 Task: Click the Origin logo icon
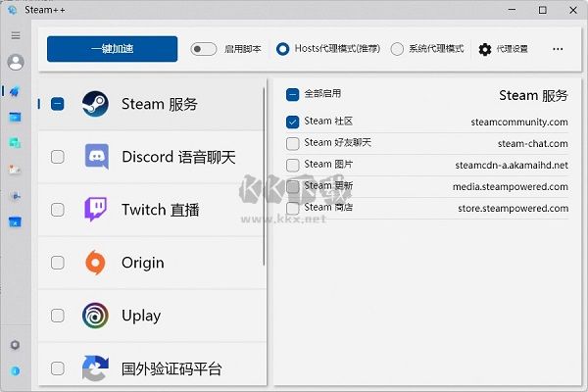click(95, 263)
